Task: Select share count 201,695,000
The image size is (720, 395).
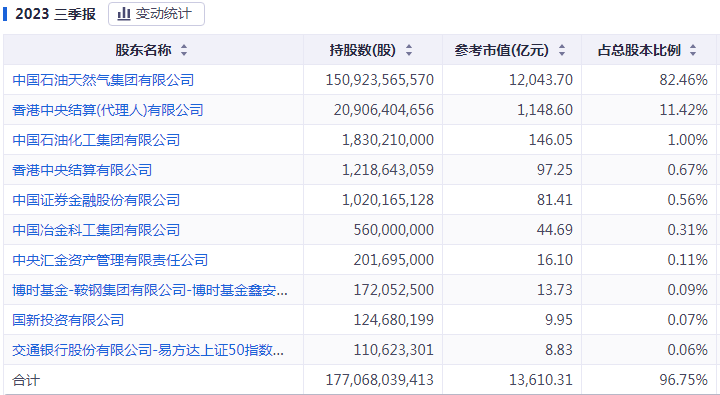Action: point(394,260)
